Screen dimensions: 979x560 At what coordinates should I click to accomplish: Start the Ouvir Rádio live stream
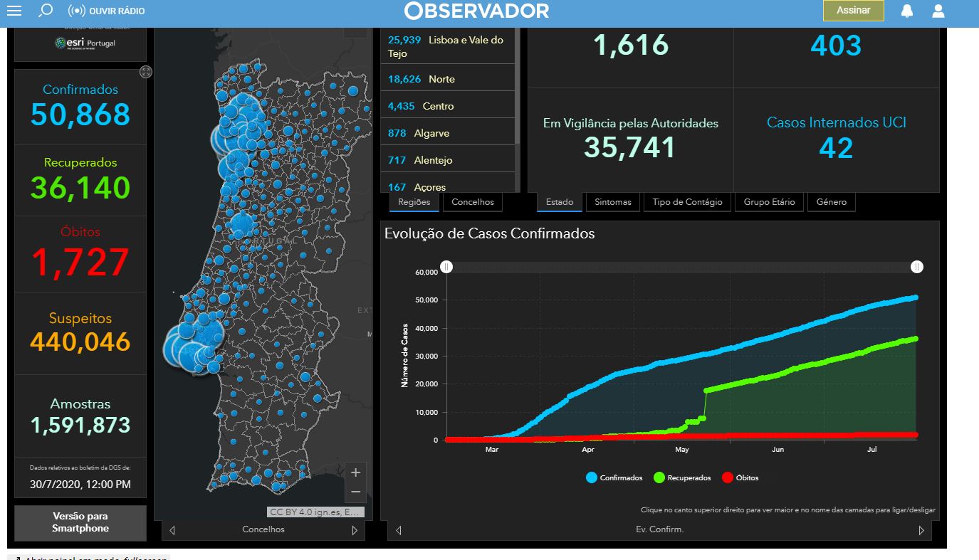click(x=106, y=11)
